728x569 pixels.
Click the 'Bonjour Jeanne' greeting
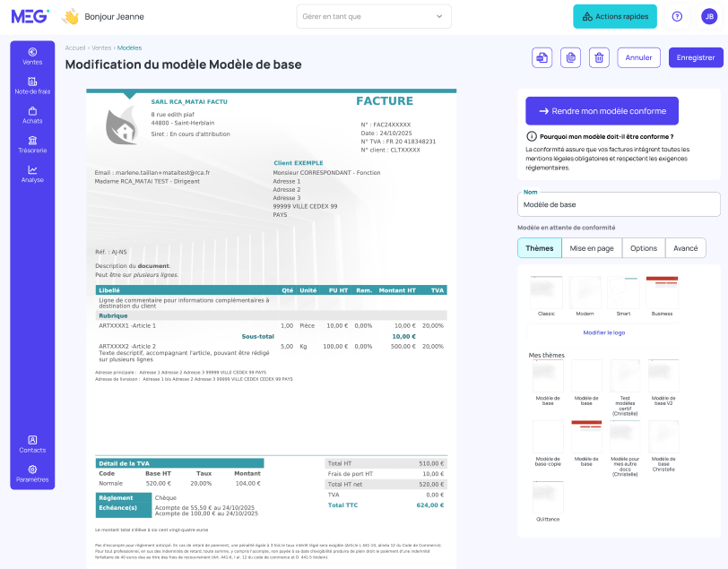[x=114, y=17]
